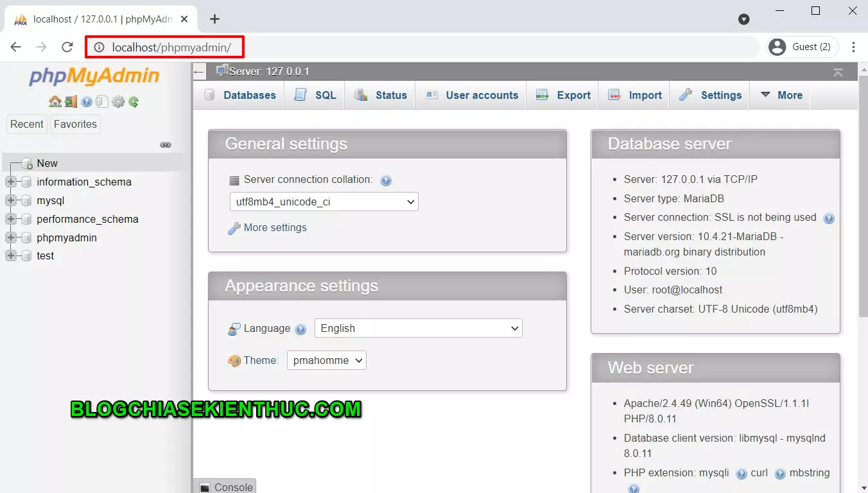Open the Settings tab
This screenshot has height=493, width=868.
(710, 95)
